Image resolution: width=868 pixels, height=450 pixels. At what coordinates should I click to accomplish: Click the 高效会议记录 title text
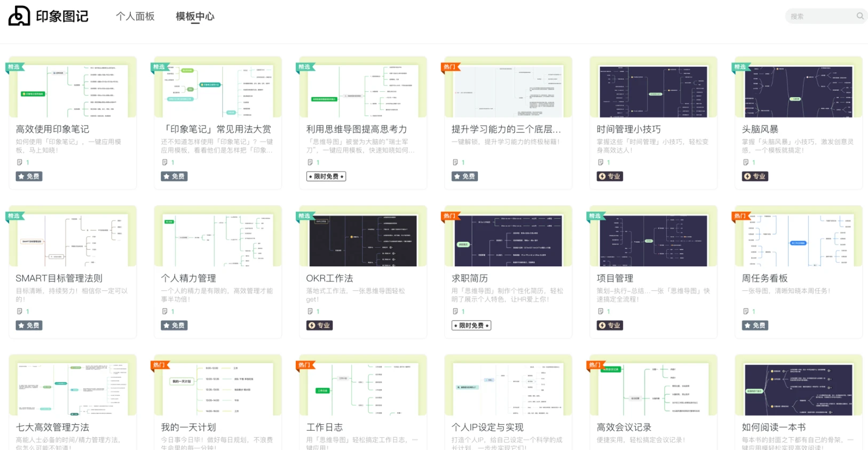[624, 427]
